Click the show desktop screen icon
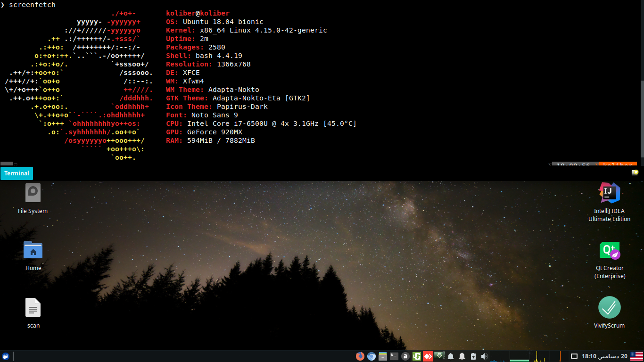 tap(574, 356)
